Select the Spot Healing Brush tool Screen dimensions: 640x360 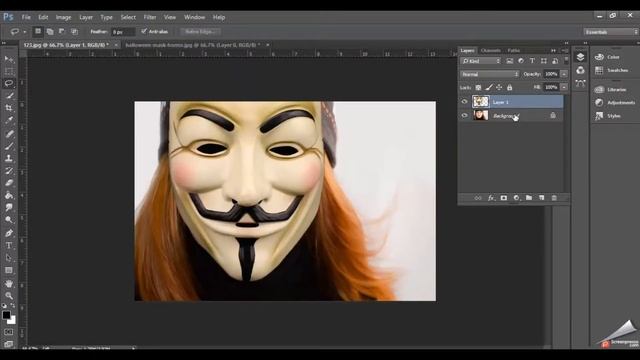click(9, 133)
